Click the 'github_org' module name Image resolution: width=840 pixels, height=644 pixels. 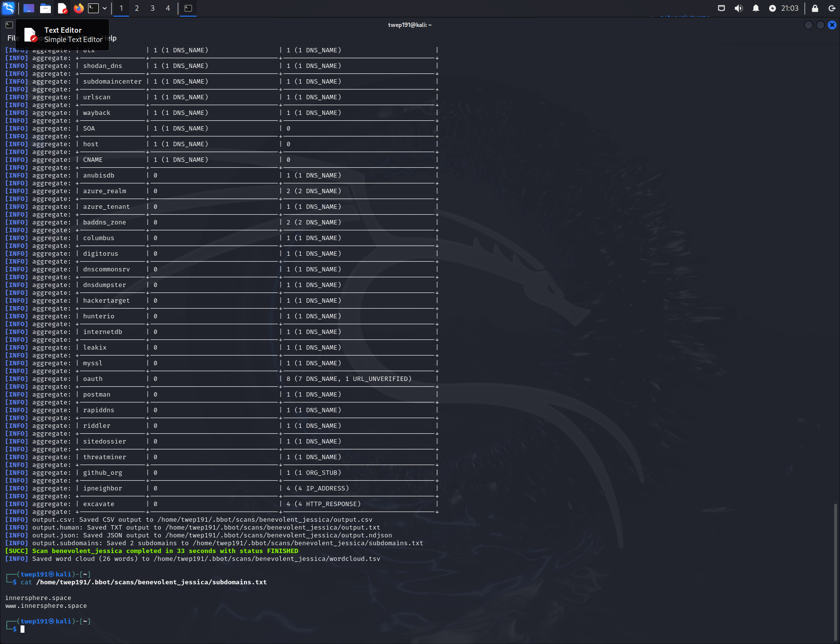tap(103, 473)
